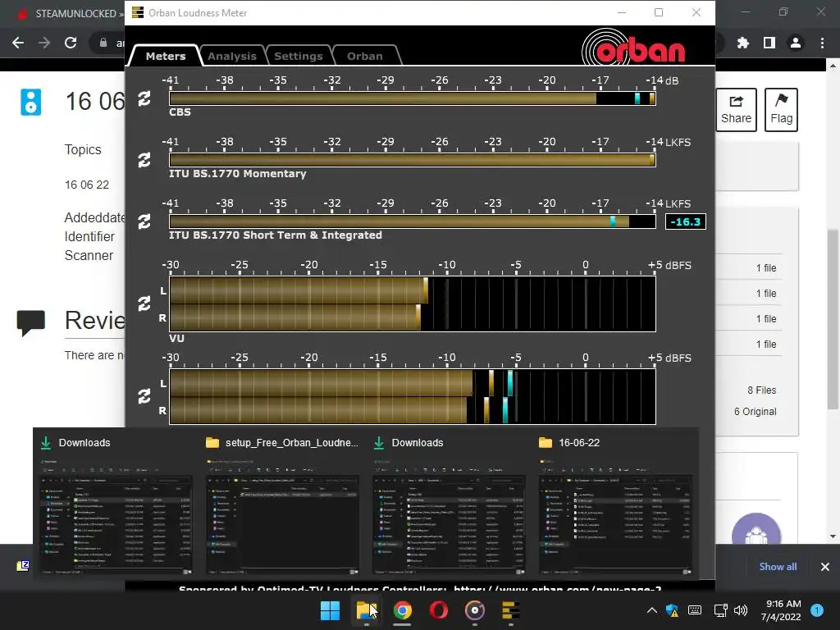
Task: Open the first Downloads window thumbnail
Action: click(x=116, y=504)
